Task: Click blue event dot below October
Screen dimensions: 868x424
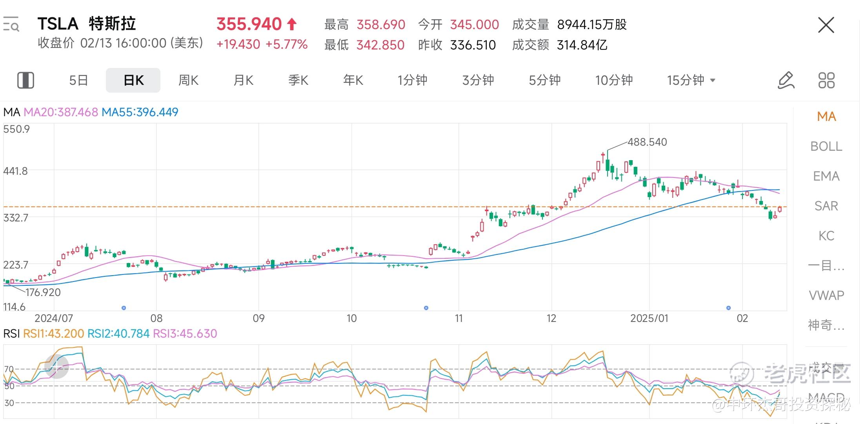Action: [426, 308]
